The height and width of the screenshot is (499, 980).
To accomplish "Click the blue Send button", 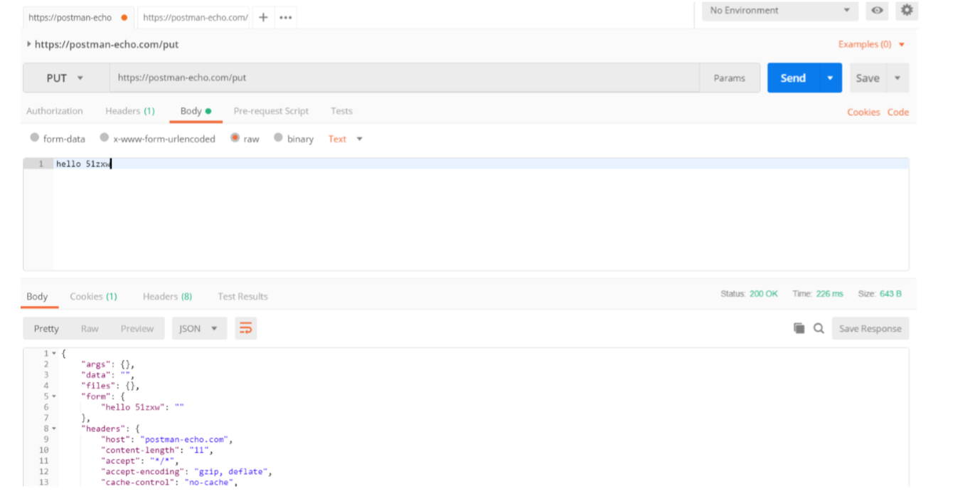I will coord(792,78).
